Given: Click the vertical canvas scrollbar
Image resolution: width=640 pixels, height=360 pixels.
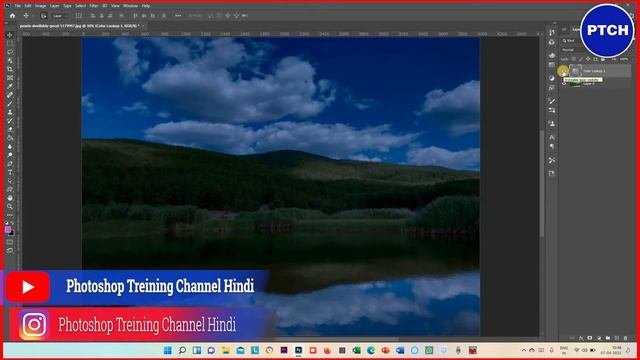Looking at the screenshot, I should click(x=542, y=184).
